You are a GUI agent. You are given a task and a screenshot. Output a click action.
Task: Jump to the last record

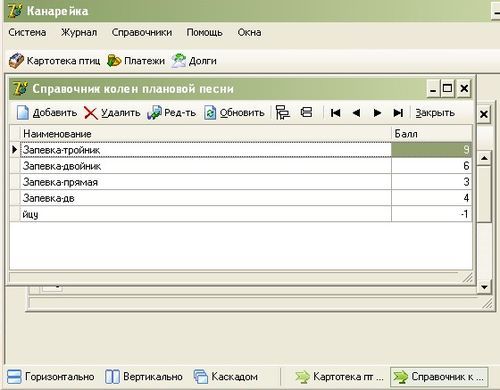(x=398, y=113)
